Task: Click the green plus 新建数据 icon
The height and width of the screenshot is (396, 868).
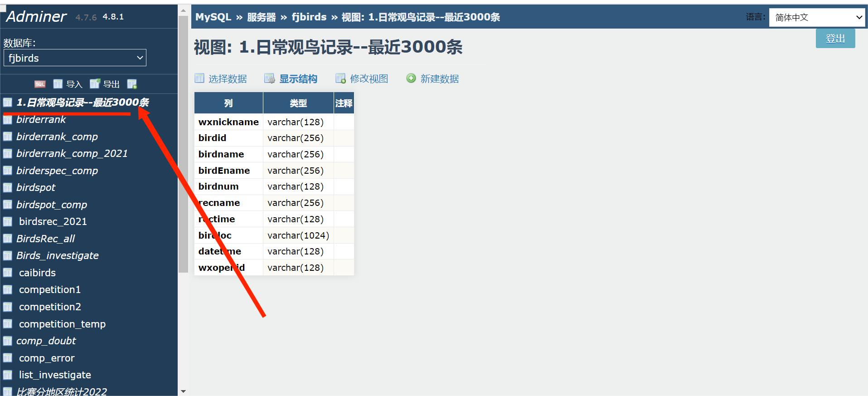Action: 411,78
